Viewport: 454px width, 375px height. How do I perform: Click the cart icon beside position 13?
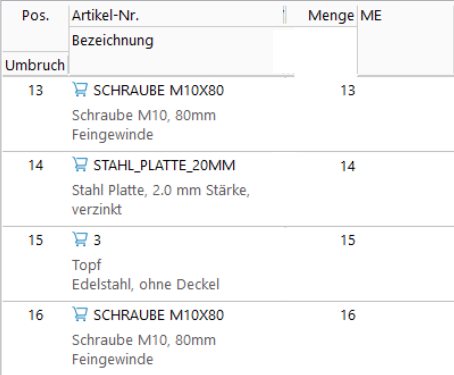coord(80,90)
